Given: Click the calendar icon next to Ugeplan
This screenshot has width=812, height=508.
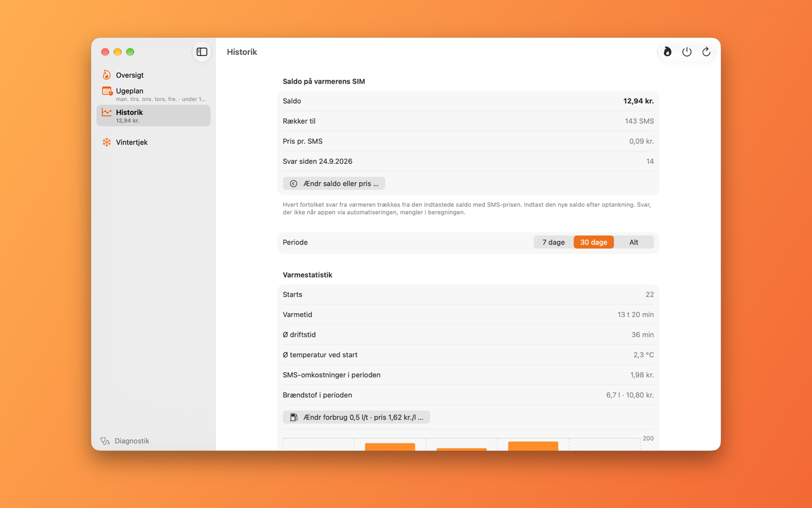Looking at the screenshot, I should 107,91.
